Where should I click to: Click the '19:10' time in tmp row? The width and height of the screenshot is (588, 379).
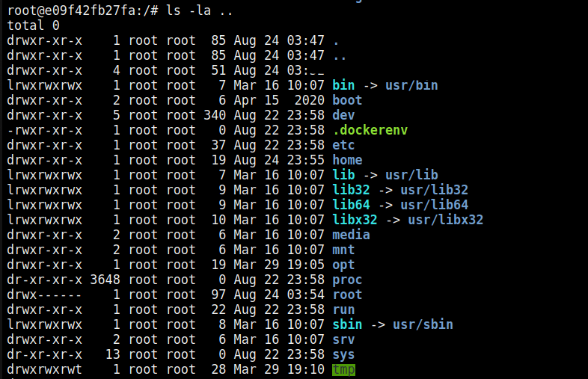pos(306,369)
